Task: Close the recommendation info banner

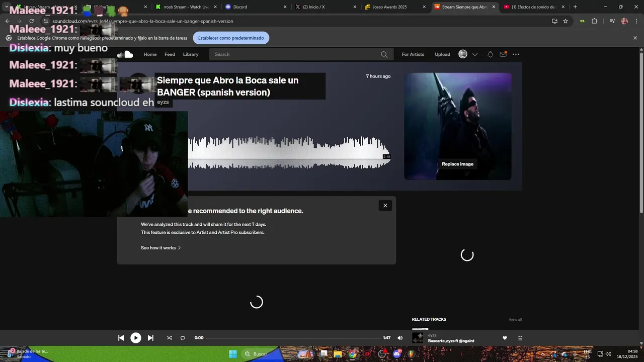Action: [x=385, y=205]
